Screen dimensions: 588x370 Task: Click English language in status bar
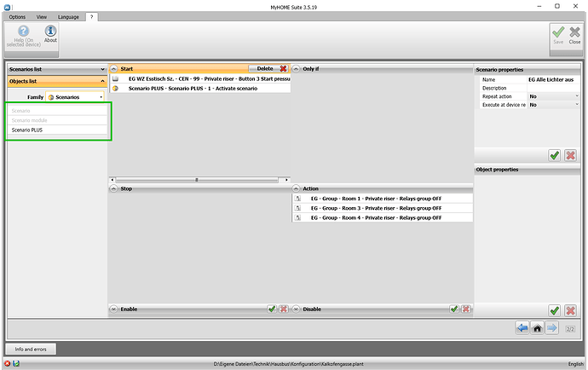coord(575,364)
